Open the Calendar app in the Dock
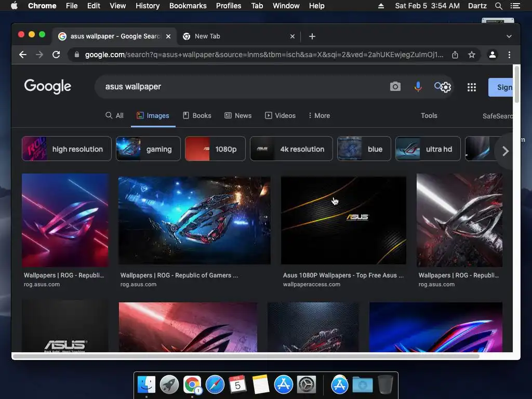Image resolution: width=532 pixels, height=399 pixels. click(x=238, y=385)
